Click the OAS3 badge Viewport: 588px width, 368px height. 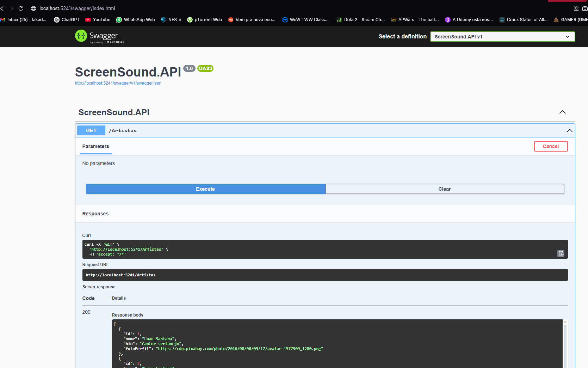[205, 68]
